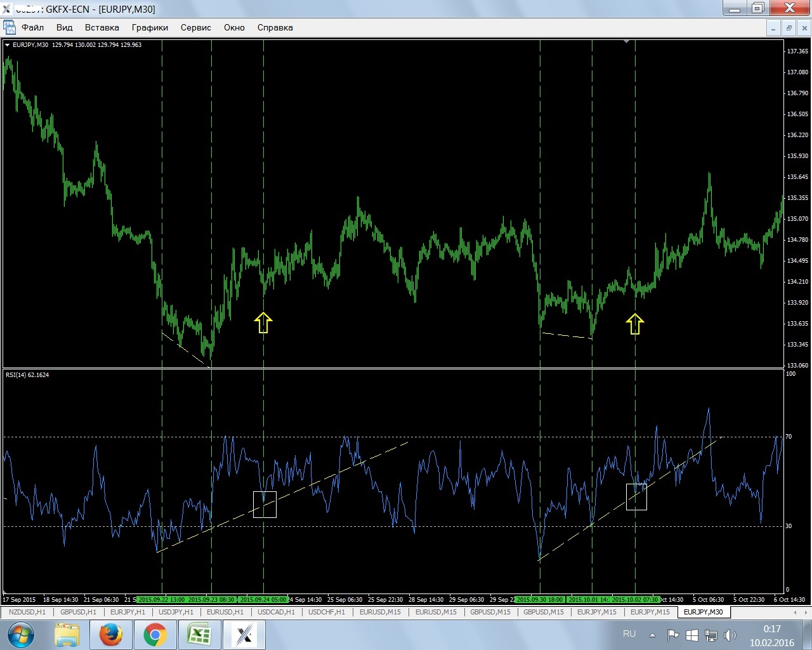Click the RSI level 30 scale label
812x650 pixels.
pyautogui.click(x=789, y=526)
